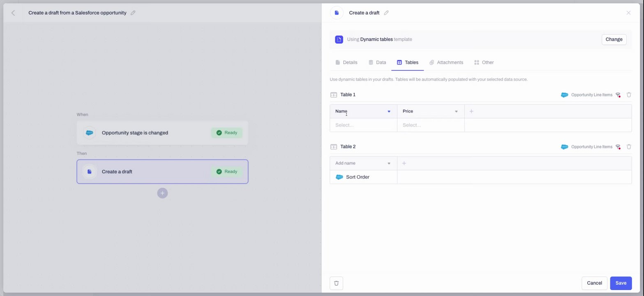Image resolution: width=644 pixels, height=296 pixels.
Task: Open filter for Table 2
Action: click(618, 147)
